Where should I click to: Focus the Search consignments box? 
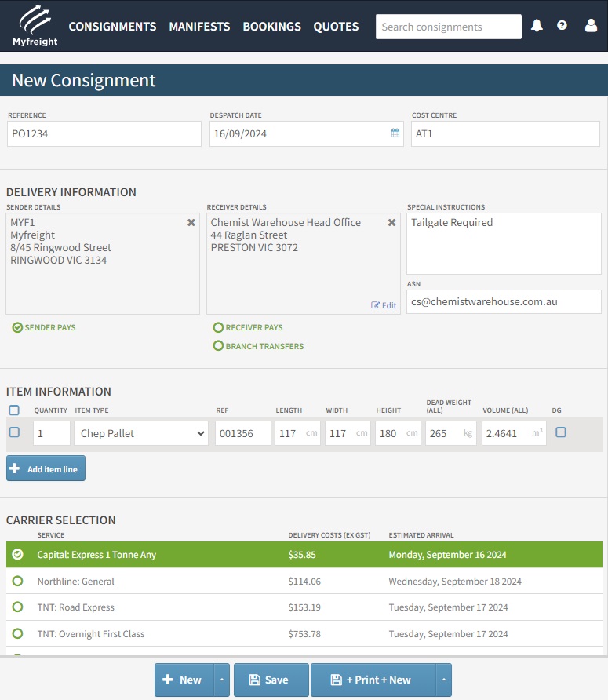tap(449, 27)
